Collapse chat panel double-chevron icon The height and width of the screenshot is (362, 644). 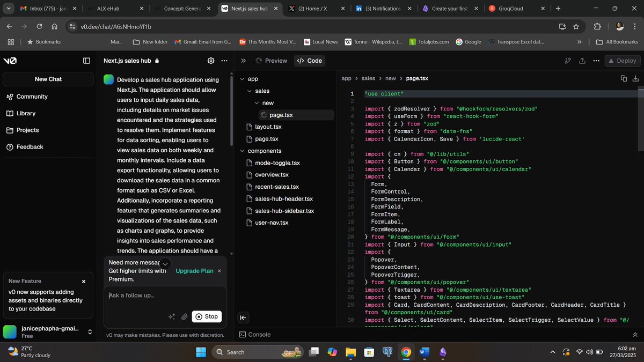coord(243,61)
